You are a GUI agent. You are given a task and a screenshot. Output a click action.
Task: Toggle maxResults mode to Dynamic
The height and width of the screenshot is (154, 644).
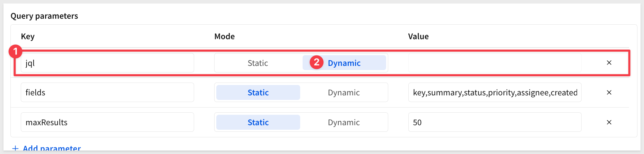(x=344, y=122)
